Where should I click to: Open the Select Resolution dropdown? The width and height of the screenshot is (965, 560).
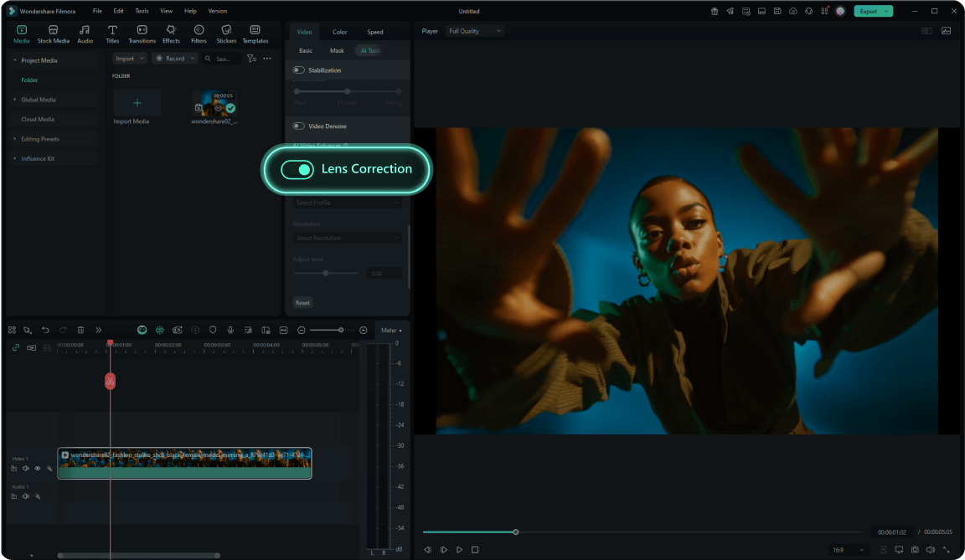347,238
